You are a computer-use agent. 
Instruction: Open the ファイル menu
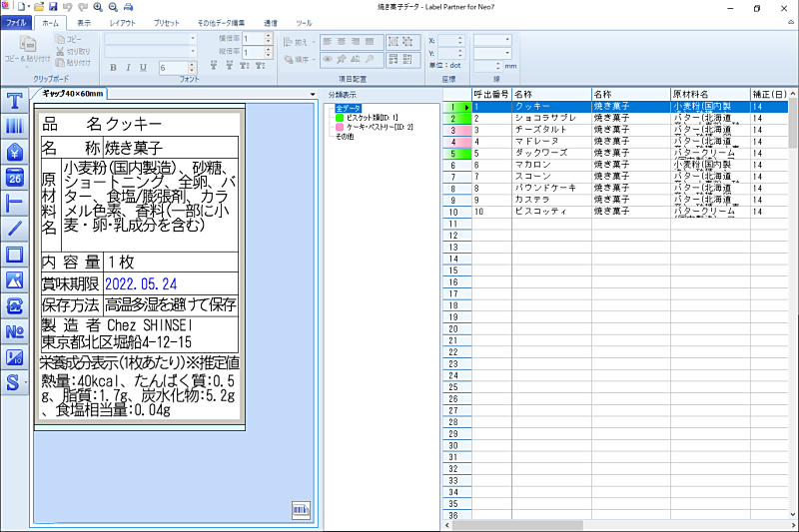pyautogui.click(x=17, y=21)
